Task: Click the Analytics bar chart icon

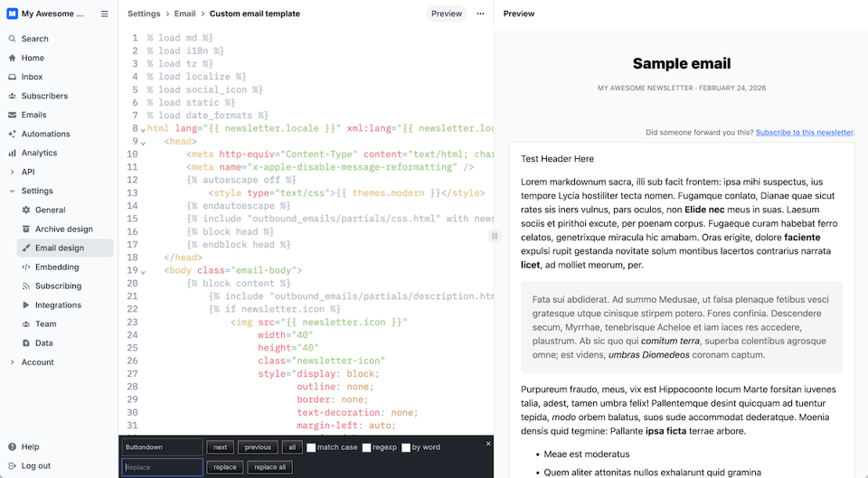Action: pyautogui.click(x=13, y=153)
